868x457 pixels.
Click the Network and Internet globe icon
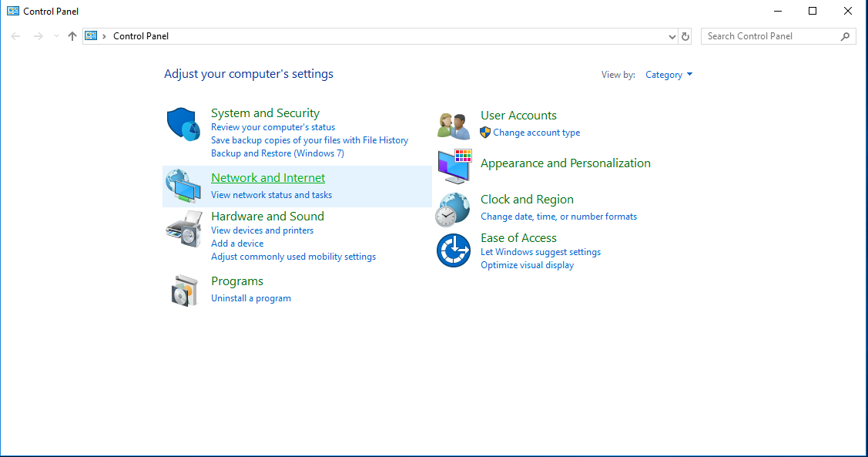pos(183,185)
